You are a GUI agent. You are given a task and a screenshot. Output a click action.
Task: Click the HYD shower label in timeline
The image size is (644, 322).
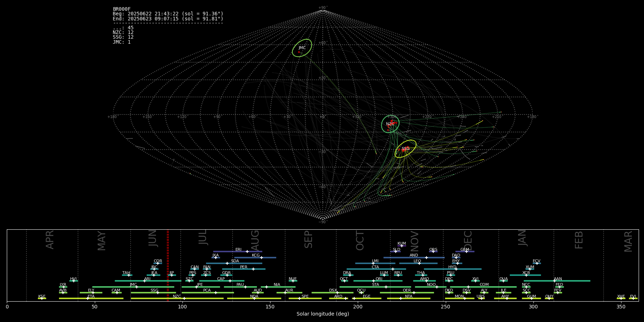(x=452, y=267)
